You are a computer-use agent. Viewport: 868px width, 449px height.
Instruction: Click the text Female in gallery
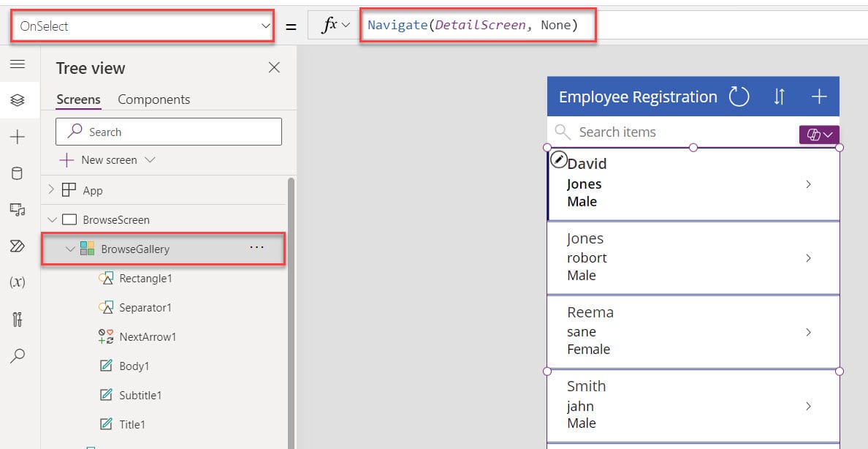588,350
